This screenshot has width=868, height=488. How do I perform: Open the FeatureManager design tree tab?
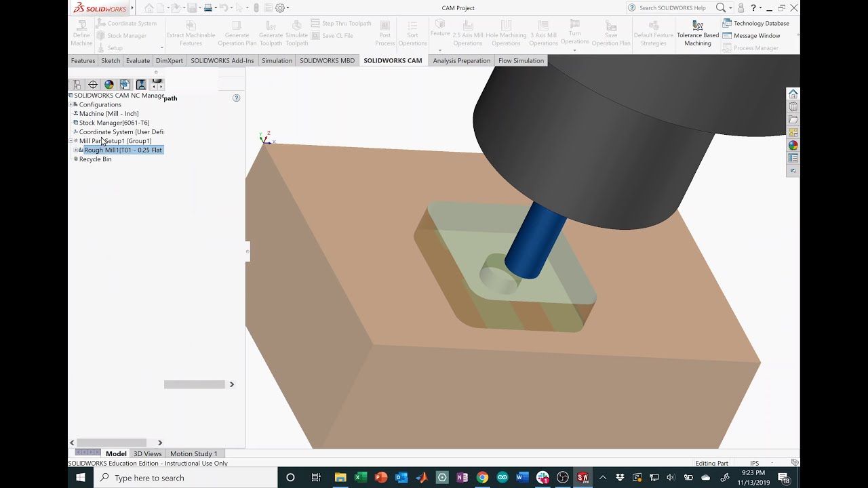pos(77,85)
